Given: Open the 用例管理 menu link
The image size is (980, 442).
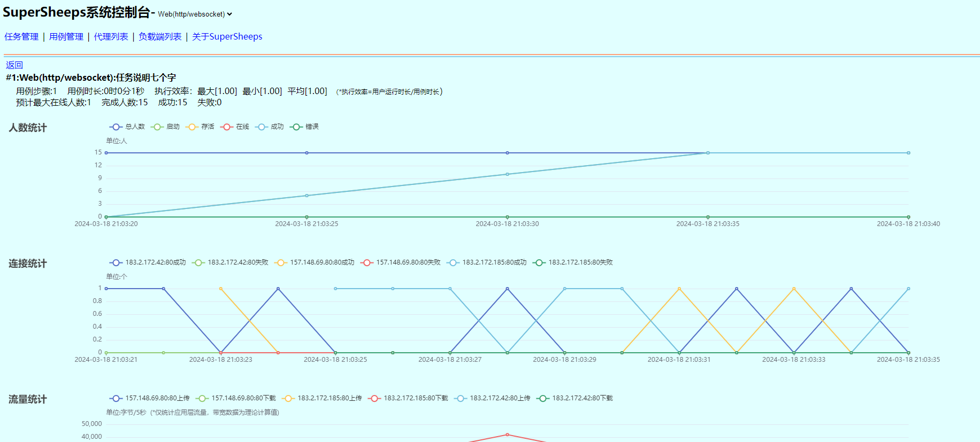Looking at the screenshot, I should point(66,37).
